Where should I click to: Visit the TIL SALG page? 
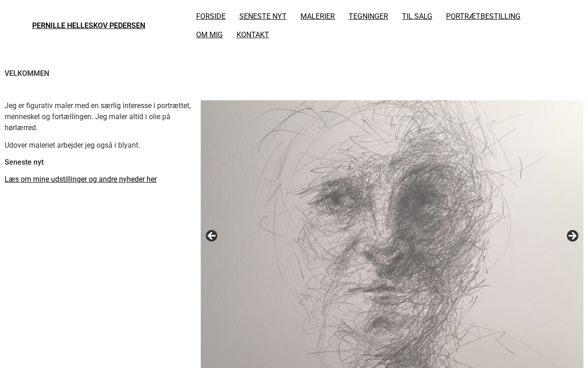417,17
